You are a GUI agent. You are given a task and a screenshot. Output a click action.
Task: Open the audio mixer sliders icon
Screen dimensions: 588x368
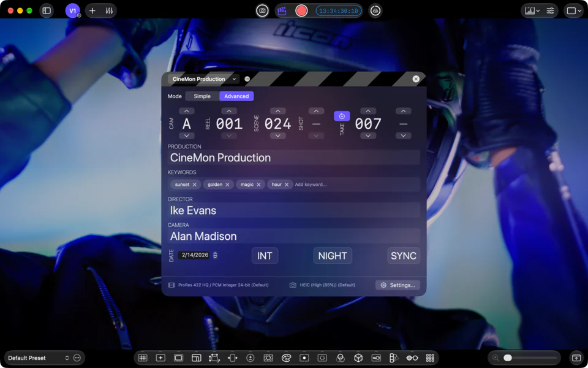[109, 10]
